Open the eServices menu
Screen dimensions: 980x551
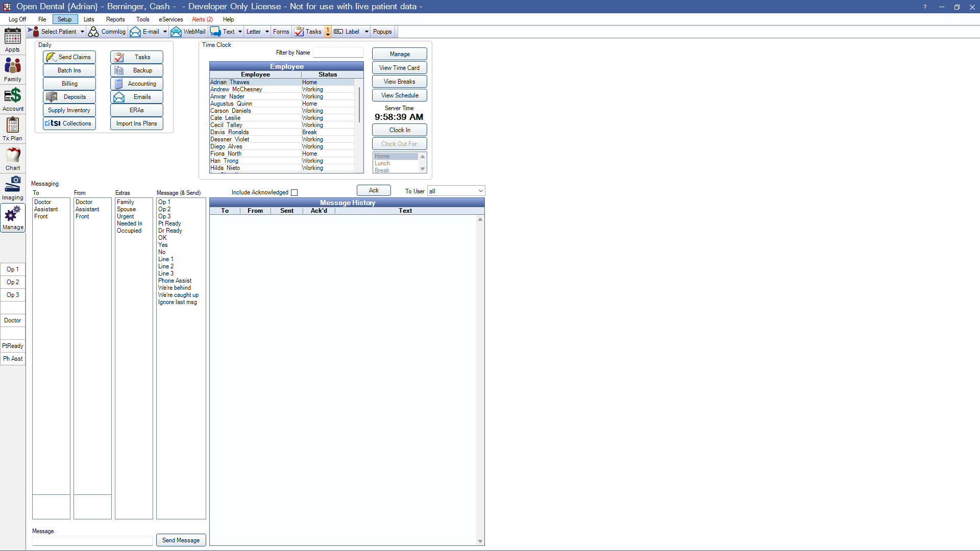pos(170,19)
